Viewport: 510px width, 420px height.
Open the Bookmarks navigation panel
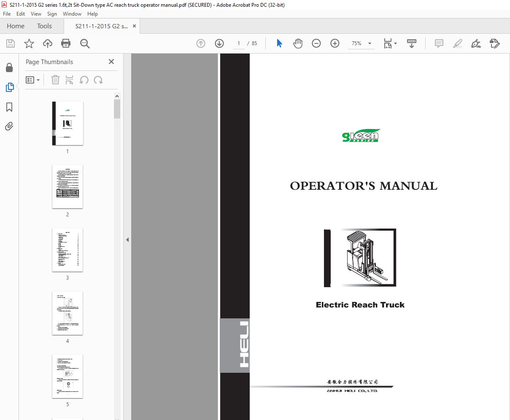pos(9,107)
